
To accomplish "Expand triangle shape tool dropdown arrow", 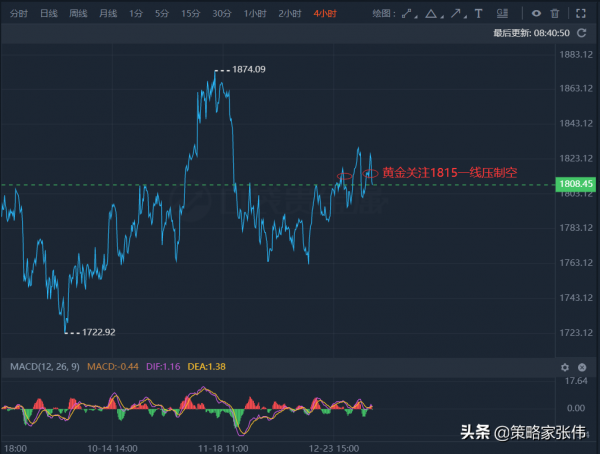I will point(442,17).
